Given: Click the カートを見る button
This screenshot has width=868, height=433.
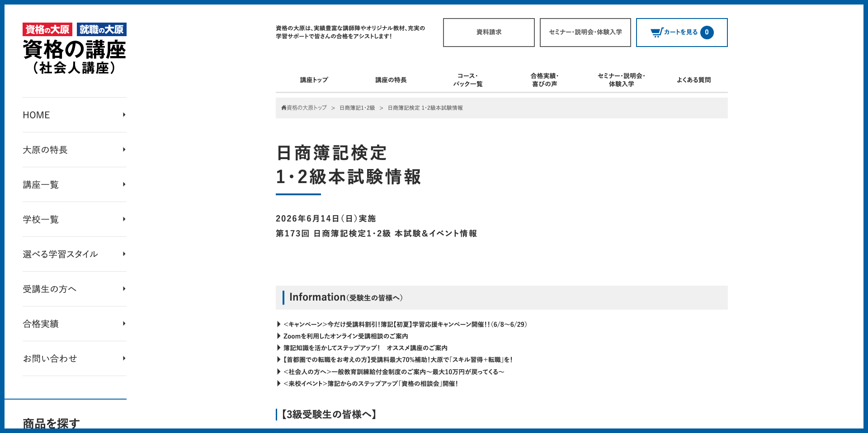Looking at the screenshot, I should [682, 33].
